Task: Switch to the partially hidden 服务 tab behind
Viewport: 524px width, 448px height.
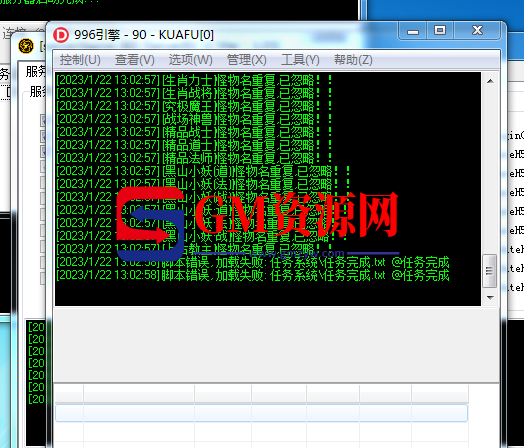Action: click(x=35, y=71)
